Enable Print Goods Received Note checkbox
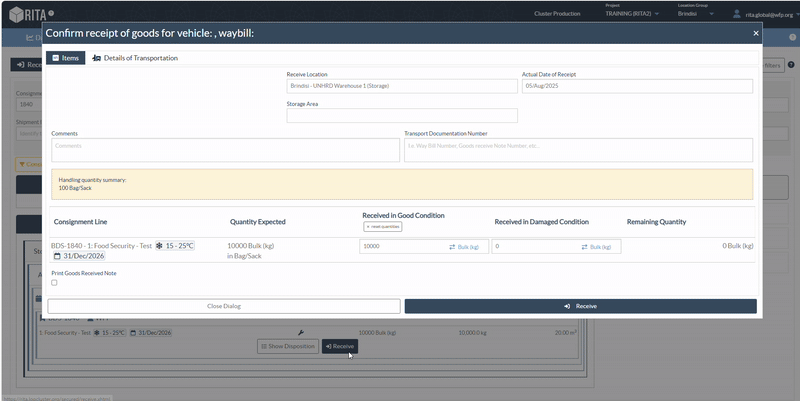Screen dimensions: 800x401 tap(54, 282)
